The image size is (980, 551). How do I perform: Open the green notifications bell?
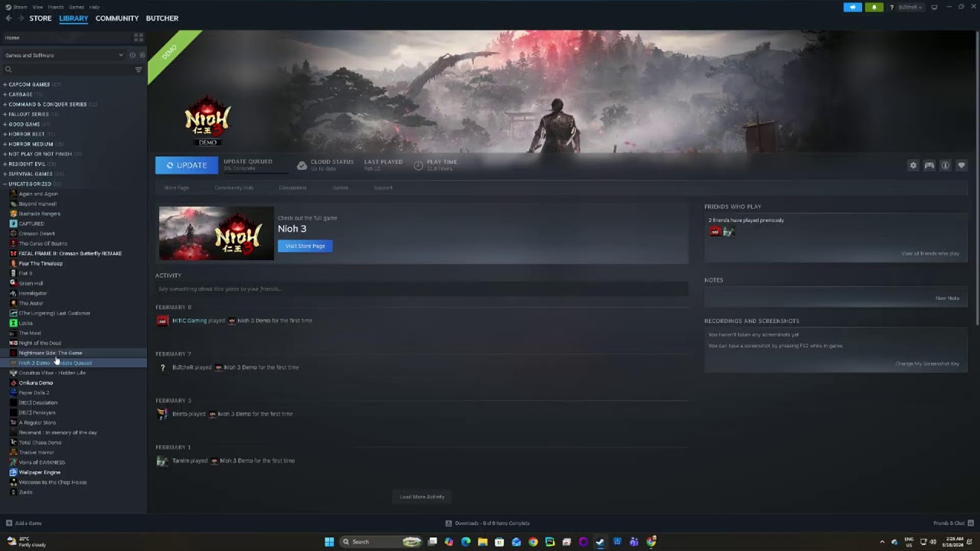tap(874, 7)
